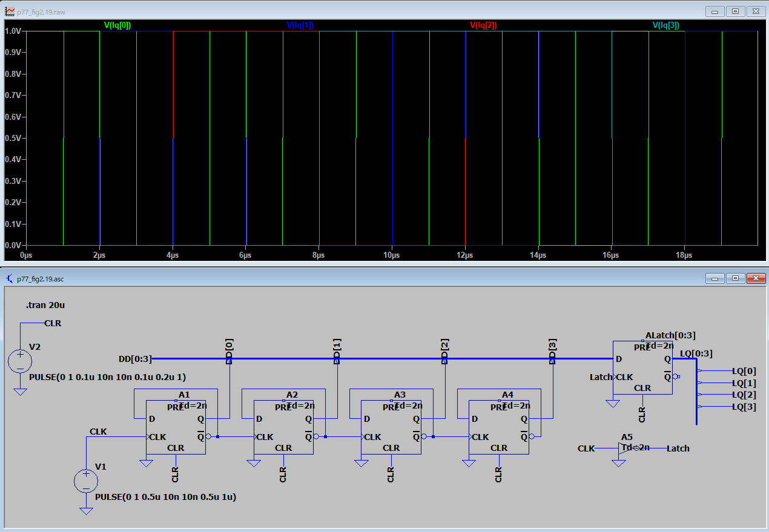The image size is (769, 532).
Task: Maximize the p77_fig2.19.raw waveform window
Action: [735, 11]
